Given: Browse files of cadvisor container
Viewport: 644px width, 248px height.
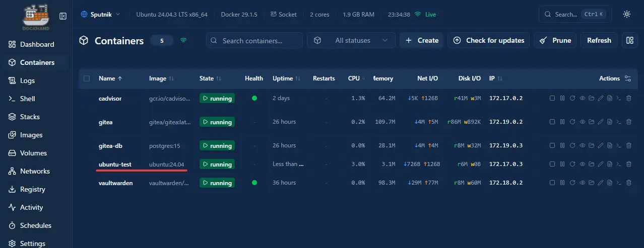Looking at the screenshot, I should (592, 98).
